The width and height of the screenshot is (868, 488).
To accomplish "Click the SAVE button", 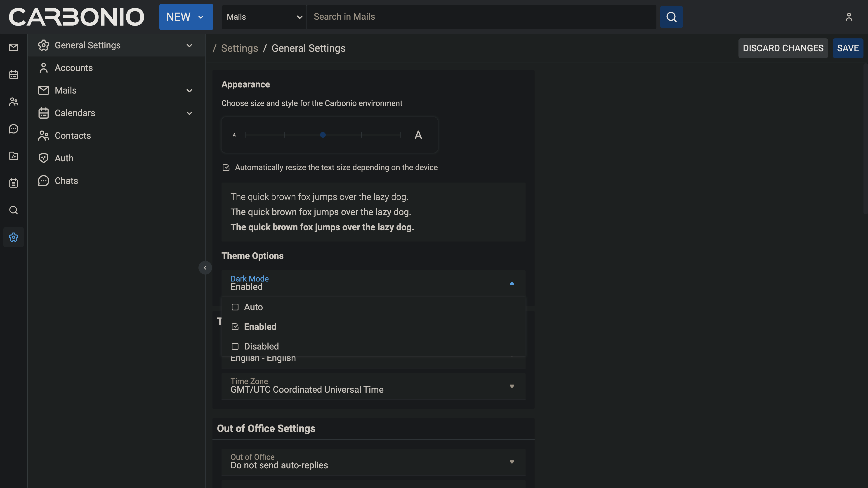I will click(847, 48).
